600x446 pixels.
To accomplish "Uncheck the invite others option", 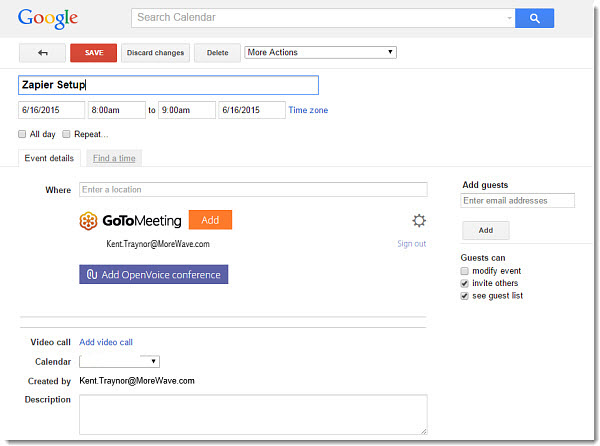I will tap(465, 283).
